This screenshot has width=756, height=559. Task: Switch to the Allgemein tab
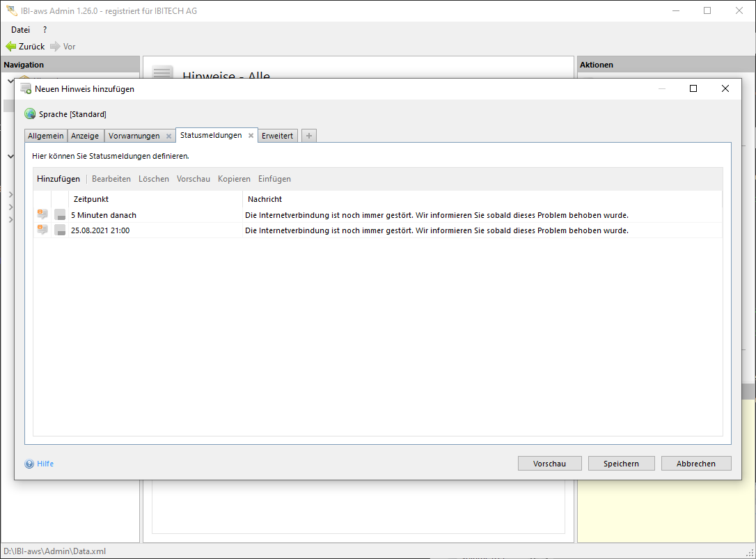(x=46, y=136)
